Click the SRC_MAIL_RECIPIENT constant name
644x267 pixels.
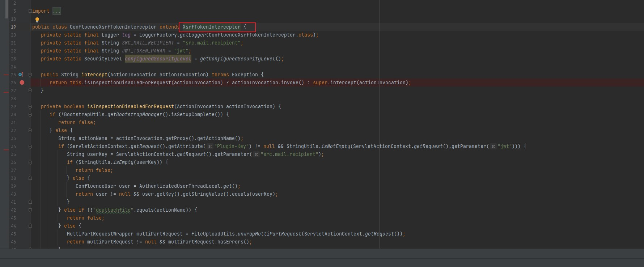tap(148, 43)
